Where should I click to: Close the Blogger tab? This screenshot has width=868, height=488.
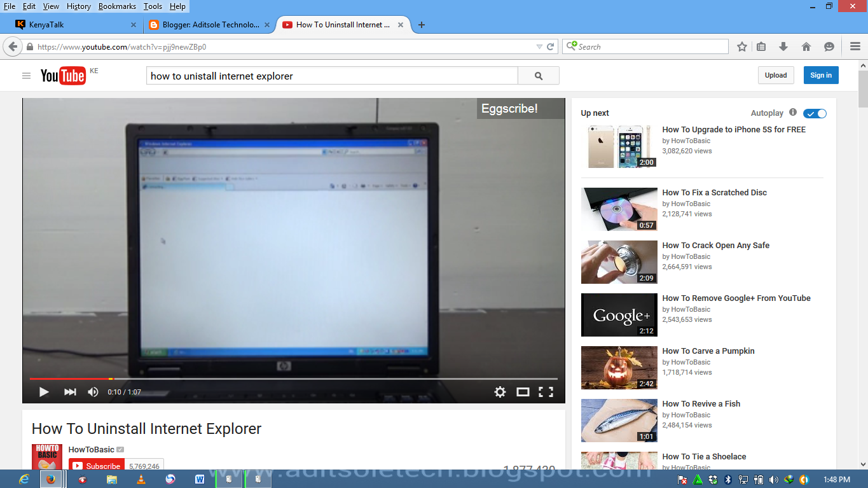click(267, 25)
